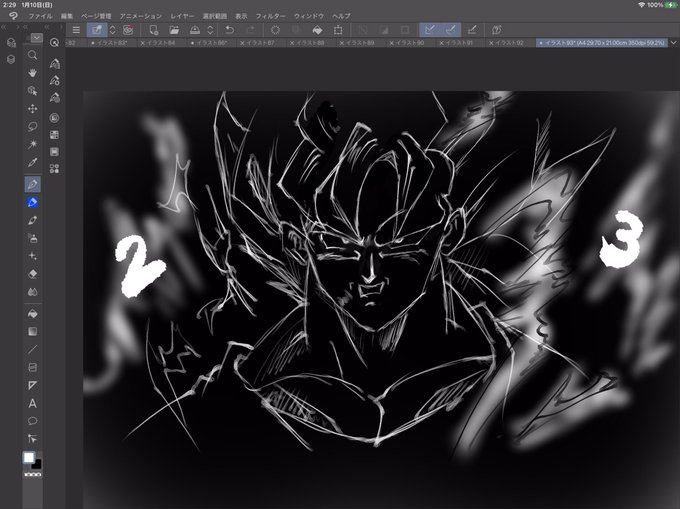Click the Clear selection circle icon
Image resolution: width=680 pixels, height=509 pixels.
(x=275, y=29)
